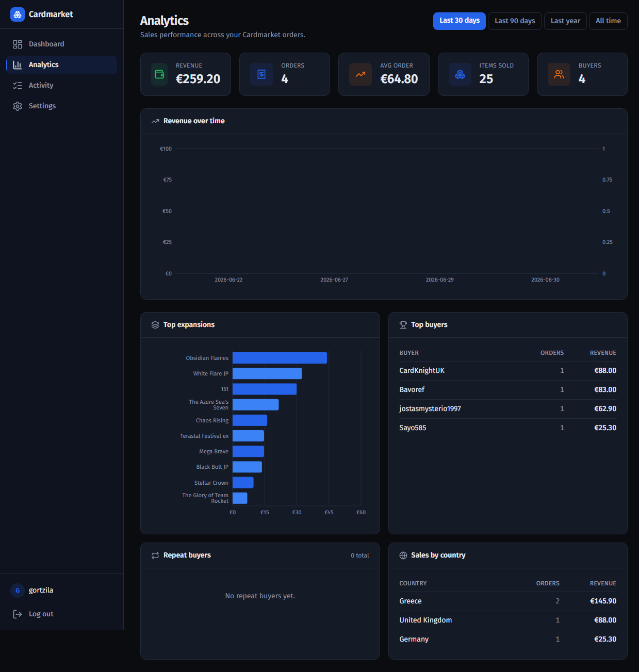Click The Glory of Team Rocket bar
This screenshot has width=639, height=672.
pyautogui.click(x=240, y=498)
